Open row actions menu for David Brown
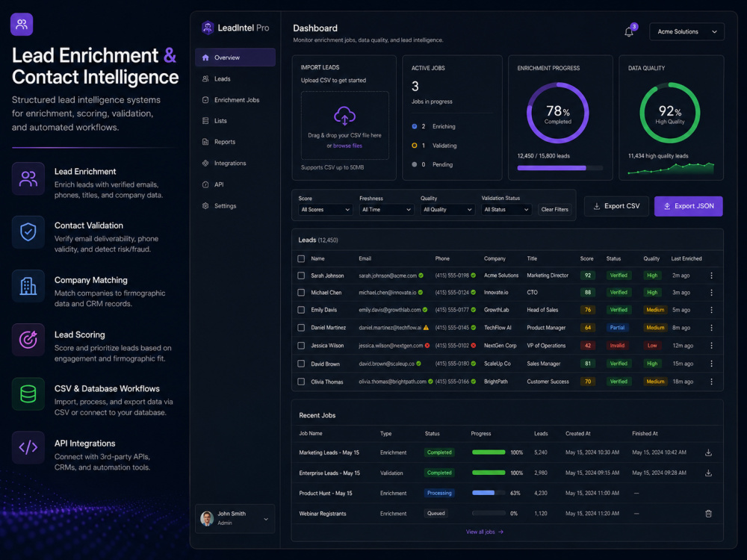This screenshot has width=747, height=560. (x=711, y=364)
